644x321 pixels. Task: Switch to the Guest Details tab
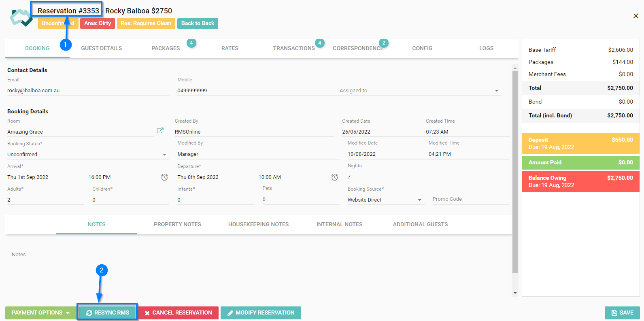pyautogui.click(x=101, y=48)
